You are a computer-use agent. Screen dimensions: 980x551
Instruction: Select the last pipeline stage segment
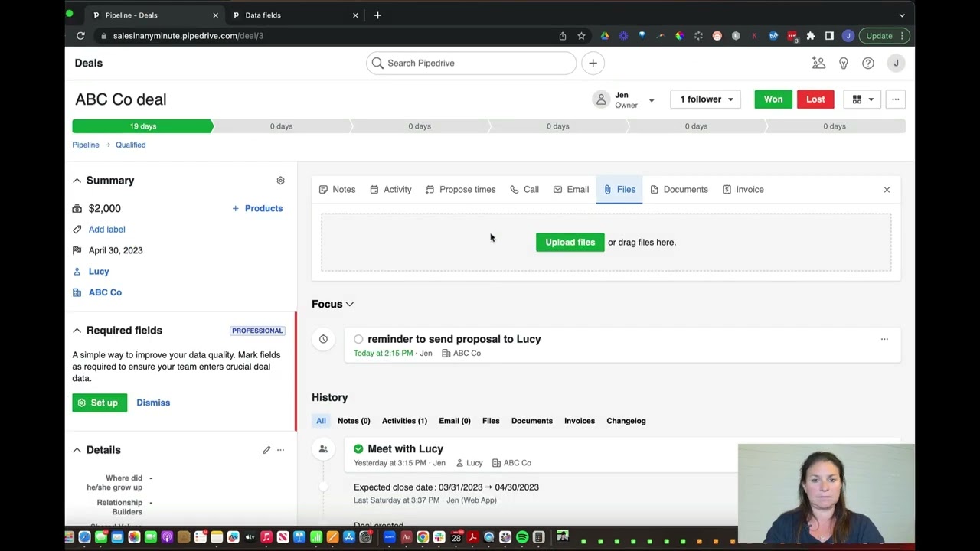click(835, 126)
